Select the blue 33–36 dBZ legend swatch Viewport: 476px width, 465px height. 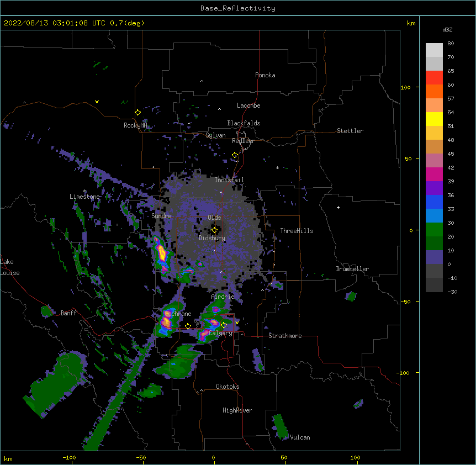click(434, 202)
